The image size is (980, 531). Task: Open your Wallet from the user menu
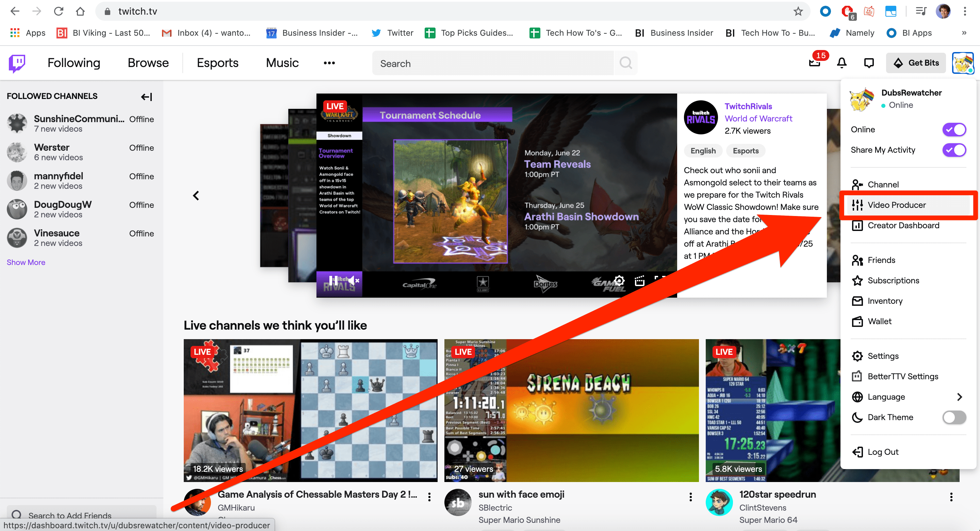click(x=880, y=321)
